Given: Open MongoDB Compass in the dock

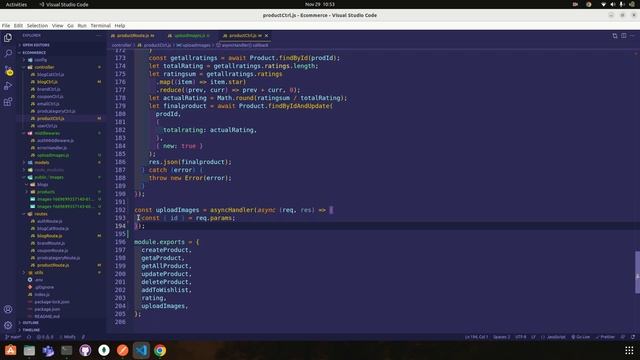Looking at the screenshot, I should 104,350.
